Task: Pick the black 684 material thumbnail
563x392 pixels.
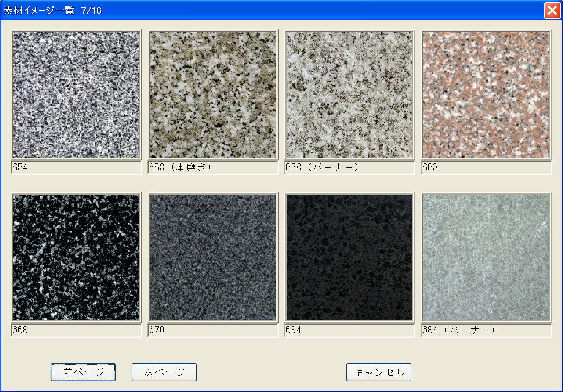Action: [349, 257]
